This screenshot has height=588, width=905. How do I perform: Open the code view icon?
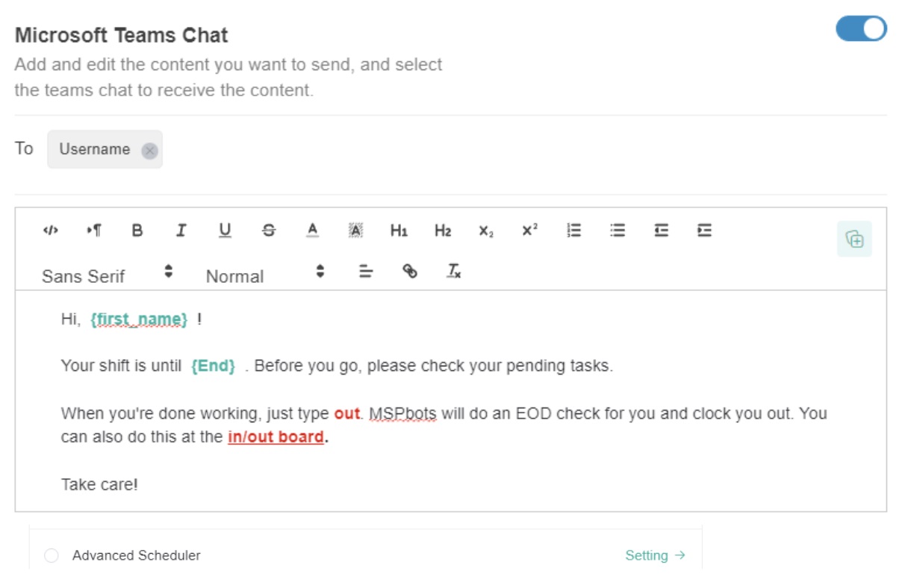[x=49, y=231]
